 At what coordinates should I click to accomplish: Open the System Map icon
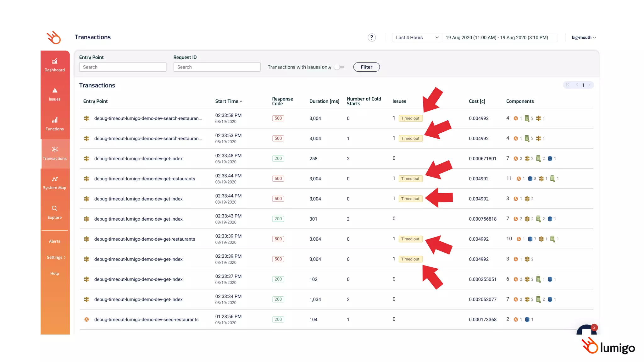(x=55, y=179)
